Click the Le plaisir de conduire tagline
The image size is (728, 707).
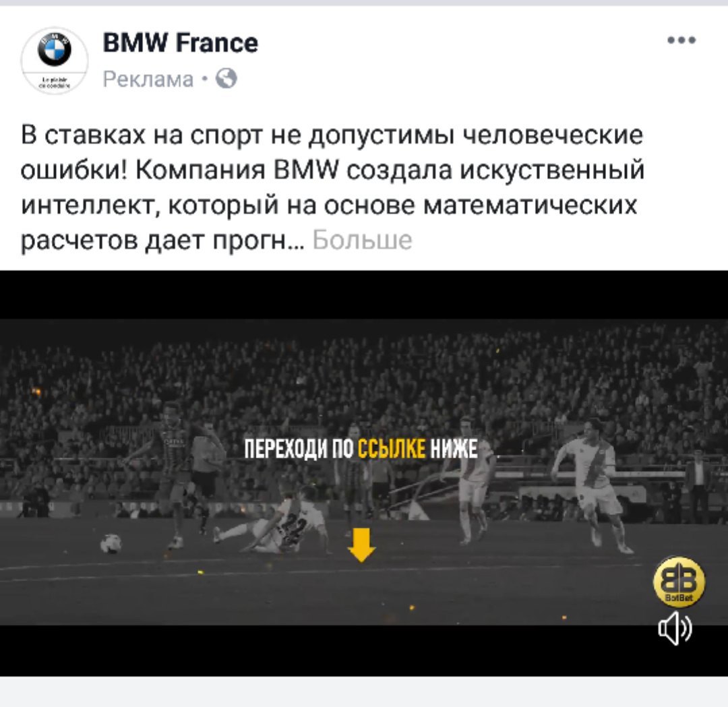pyautogui.click(x=55, y=83)
